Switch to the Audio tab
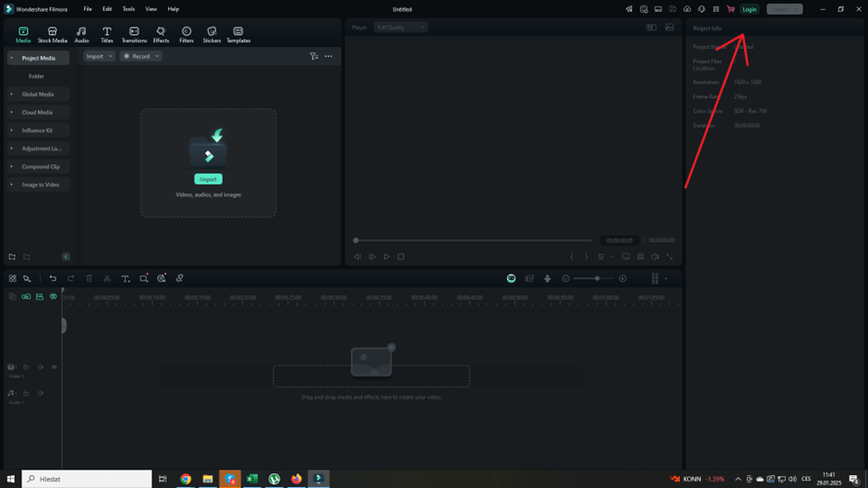 (x=81, y=34)
